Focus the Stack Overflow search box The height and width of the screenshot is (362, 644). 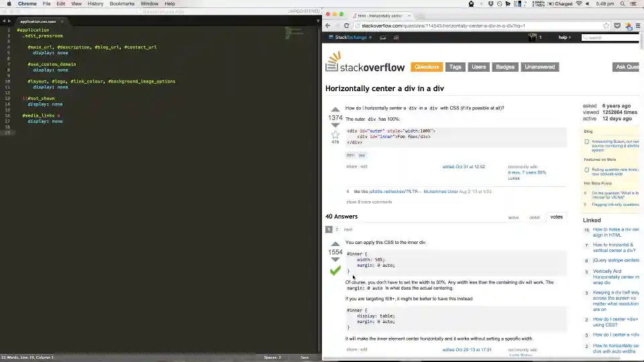(x=610, y=38)
